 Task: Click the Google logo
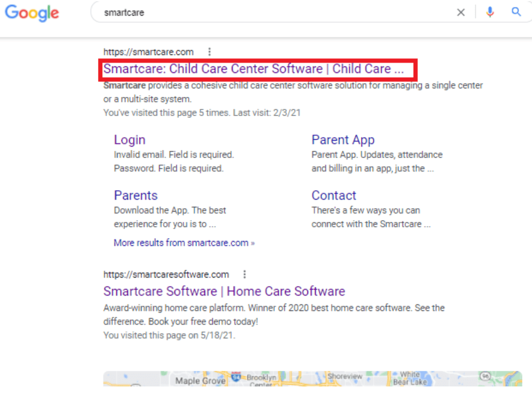tap(32, 13)
